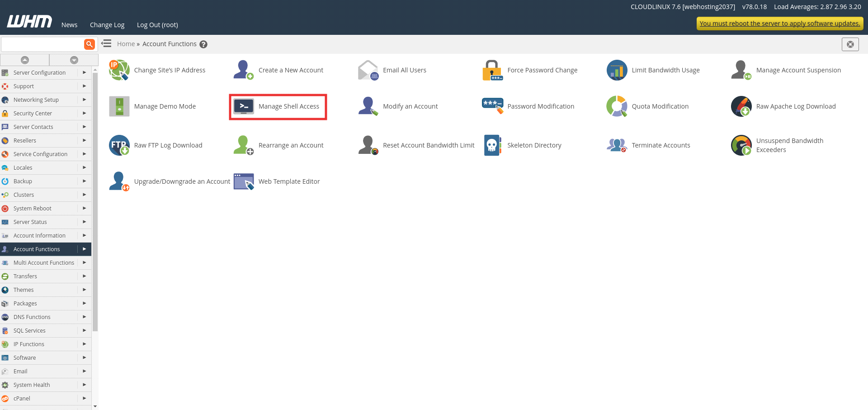Open Reset Account Bandwidth Limit link

coord(429,145)
